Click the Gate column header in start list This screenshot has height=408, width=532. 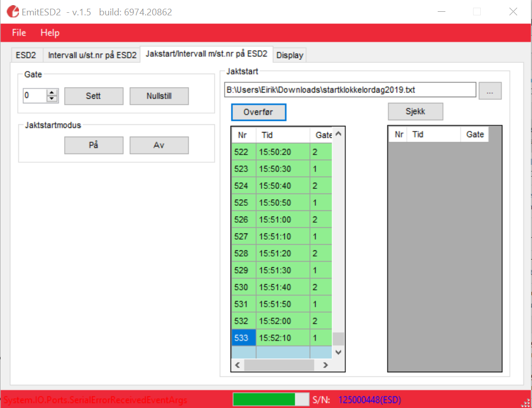[321, 135]
